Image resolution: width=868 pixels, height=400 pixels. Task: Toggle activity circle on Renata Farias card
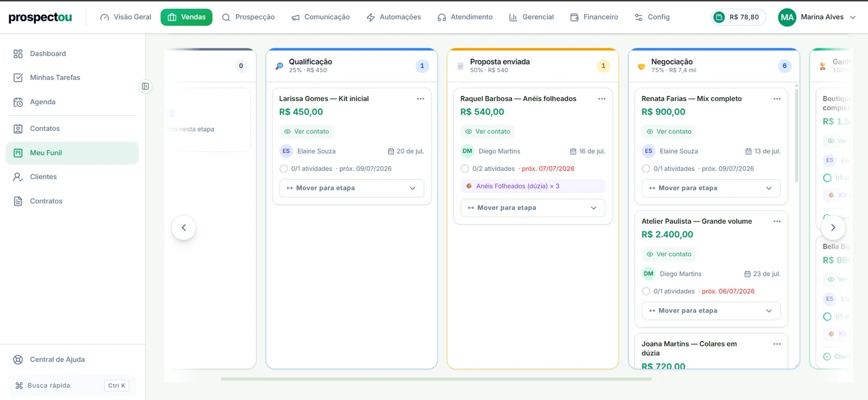[x=646, y=169]
